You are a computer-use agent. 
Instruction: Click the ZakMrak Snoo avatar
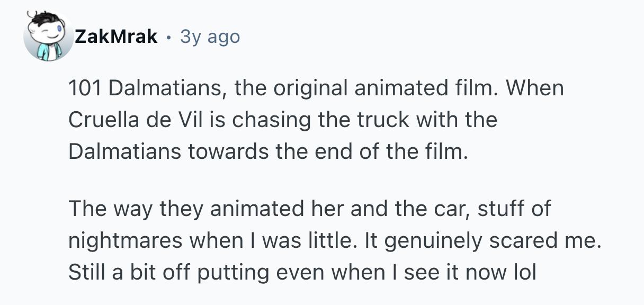(48, 36)
